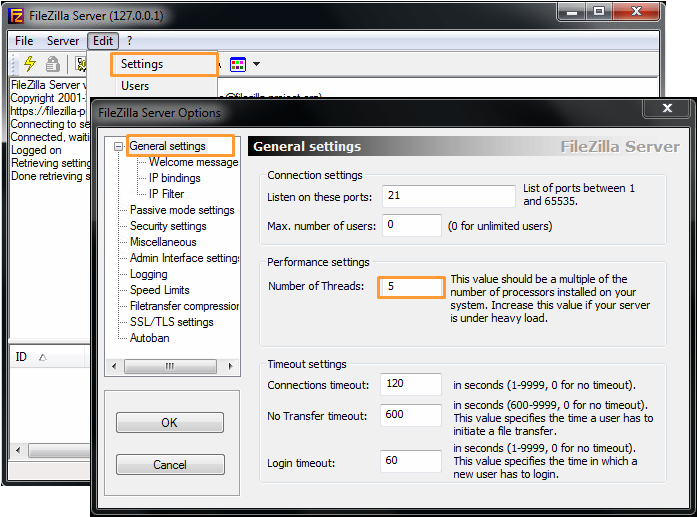This screenshot has width=697, height=517.
Task: Open the Server menu
Action: (63, 41)
